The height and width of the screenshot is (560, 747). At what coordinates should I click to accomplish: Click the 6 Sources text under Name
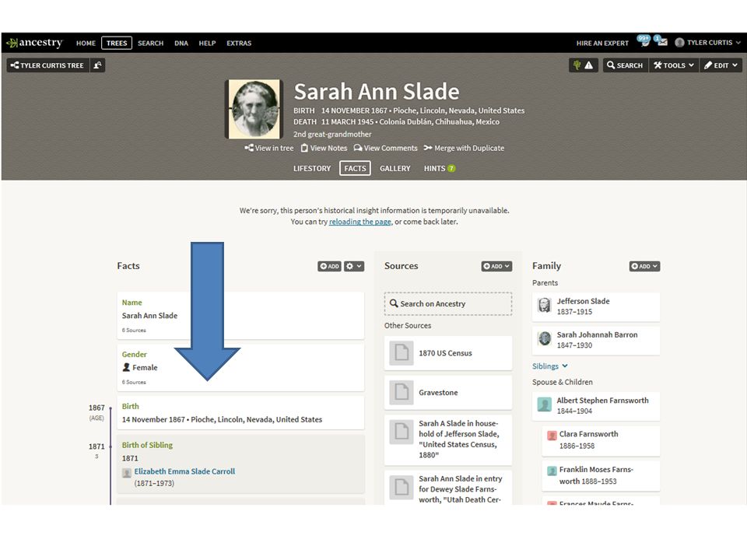point(134,331)
